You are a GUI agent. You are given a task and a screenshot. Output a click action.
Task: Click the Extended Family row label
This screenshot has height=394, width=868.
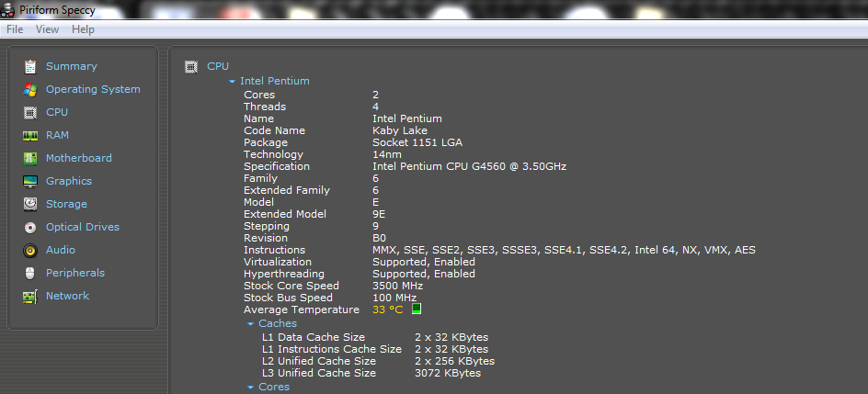[x=287, y=191]
